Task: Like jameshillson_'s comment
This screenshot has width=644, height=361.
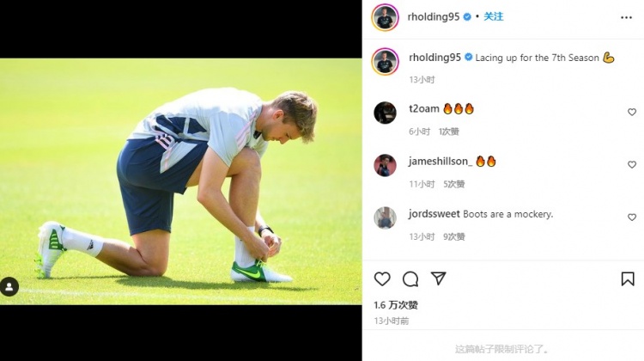Action: click(632, 164)
